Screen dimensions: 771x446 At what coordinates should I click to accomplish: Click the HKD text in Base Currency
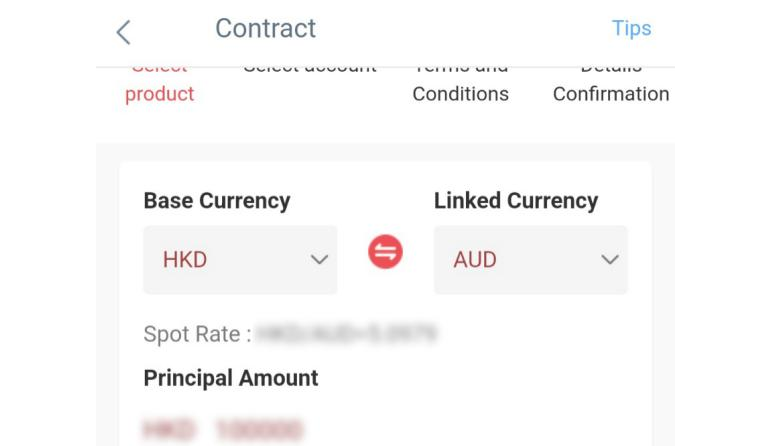coord(185,260)
